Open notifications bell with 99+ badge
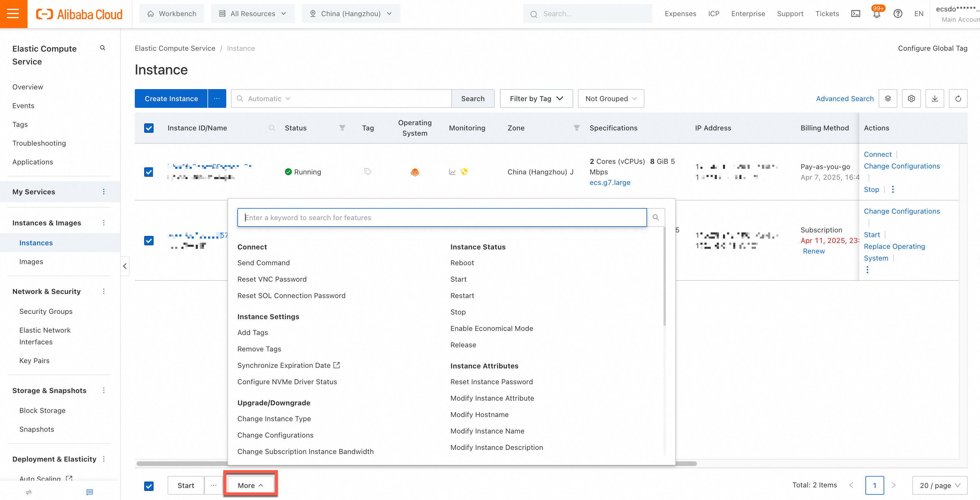The width and height of the screenshot is (980, 500). (x=877, y=14)
